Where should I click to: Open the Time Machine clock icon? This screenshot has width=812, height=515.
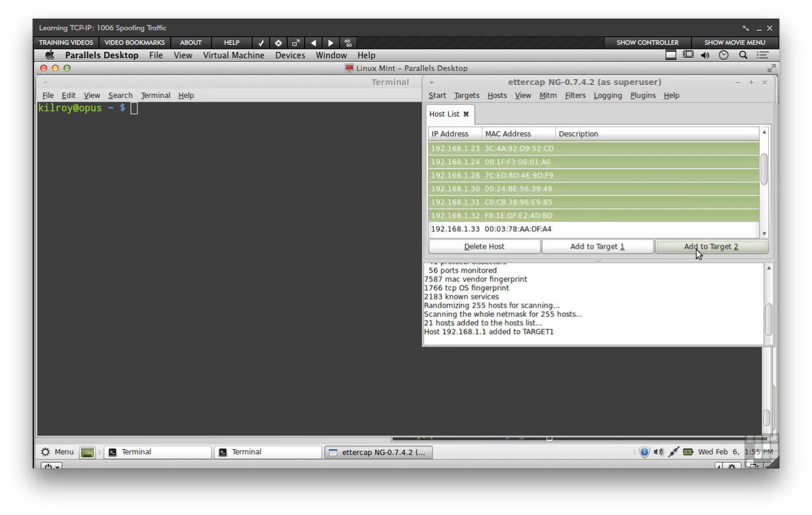723,55
